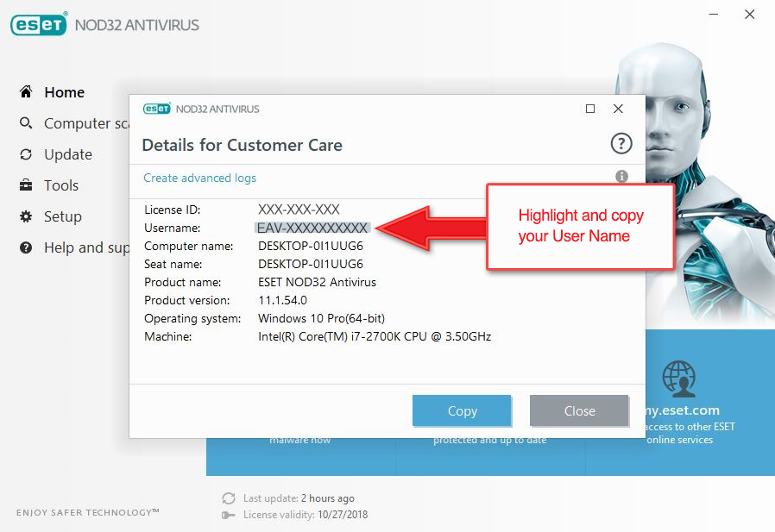775x532 pixels.
Task: Click the Product name value ESET NOD32 Antivirus
Action: point(317,282)
